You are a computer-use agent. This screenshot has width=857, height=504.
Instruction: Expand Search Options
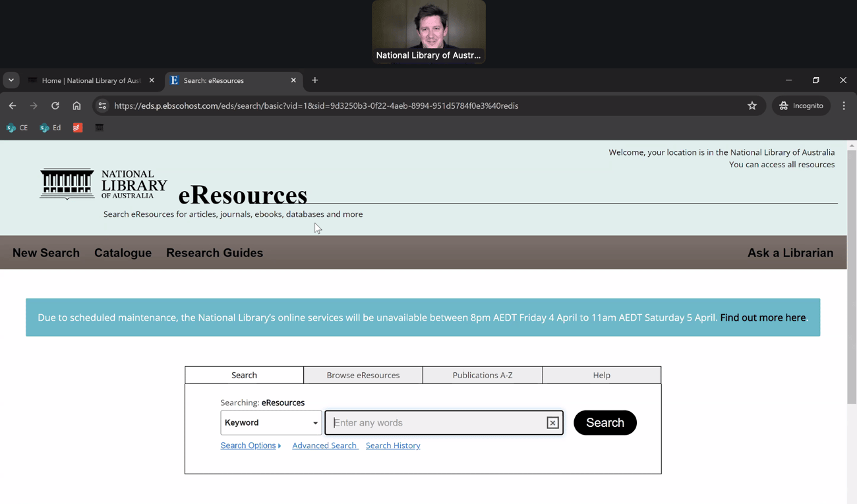(x=251, y=445)
